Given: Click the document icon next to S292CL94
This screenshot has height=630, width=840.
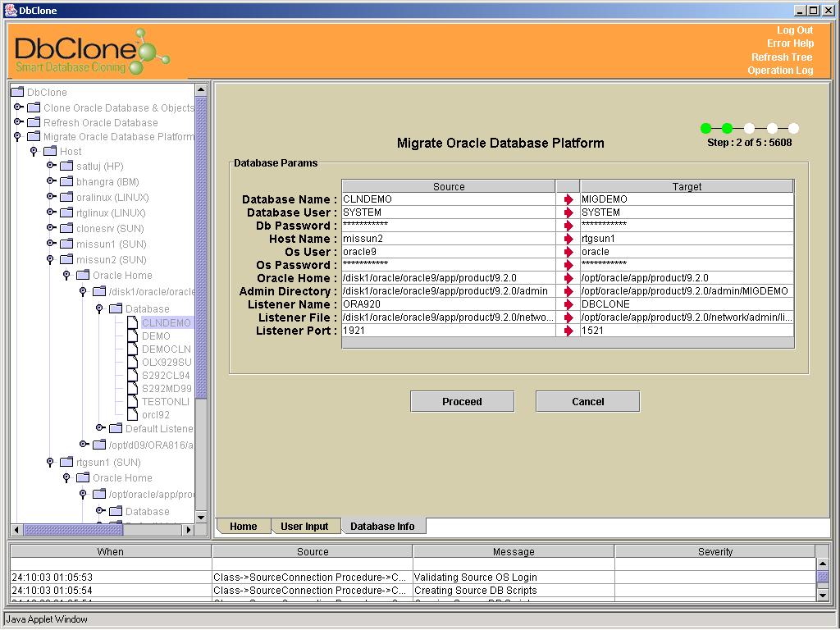Looking at the screenshot, I should click(132, 375).
